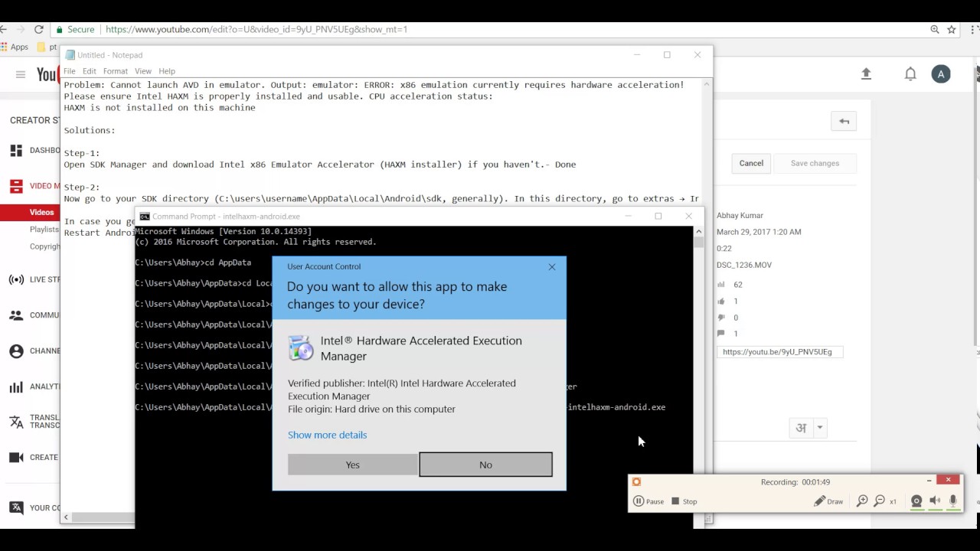Click the YouTube upload arrow icon
Viewport: 980px width, 551px height.
(866, 73)
